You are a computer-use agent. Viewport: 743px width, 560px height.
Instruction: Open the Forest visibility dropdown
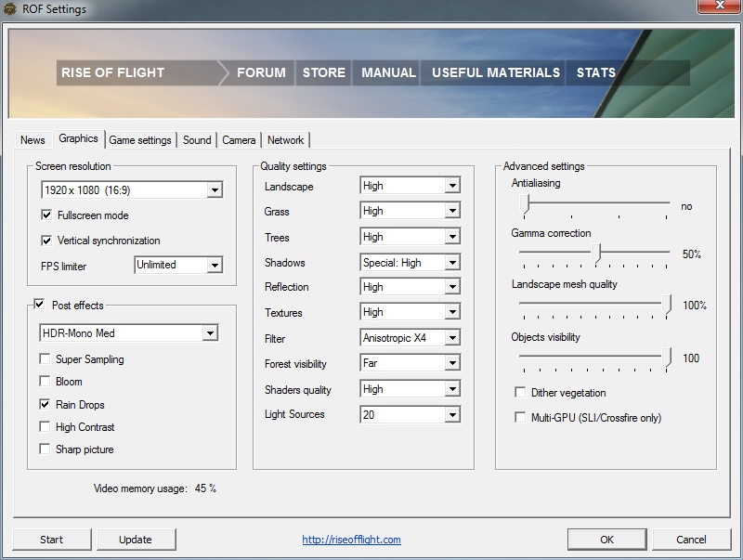(x=410, y=363)
